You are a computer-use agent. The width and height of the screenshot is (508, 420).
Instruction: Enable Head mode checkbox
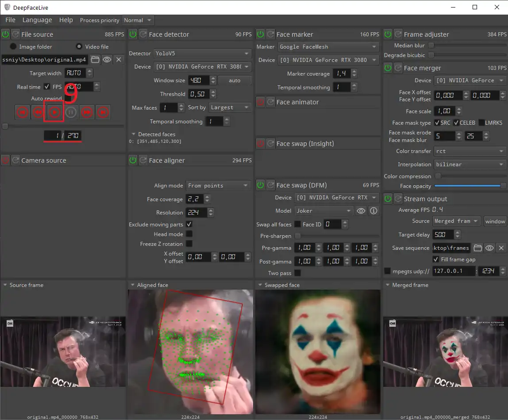pyautogui.click(x=189, y=234)
